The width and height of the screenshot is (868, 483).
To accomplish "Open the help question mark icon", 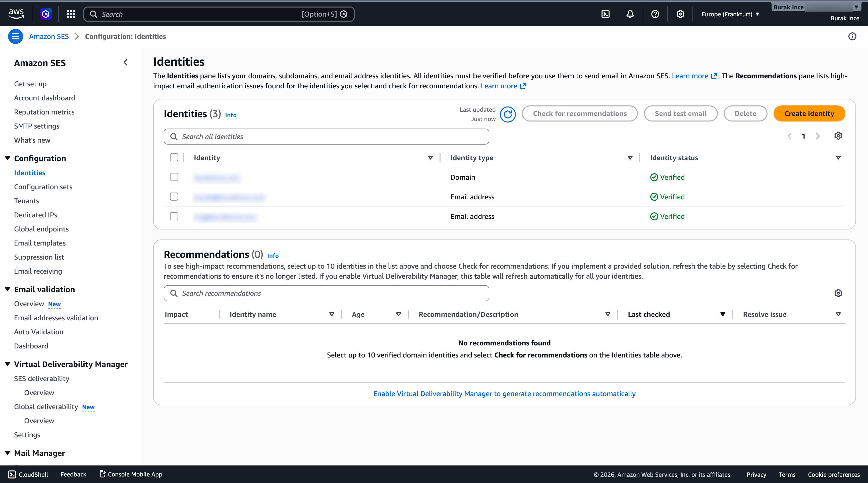I will 655,14.
